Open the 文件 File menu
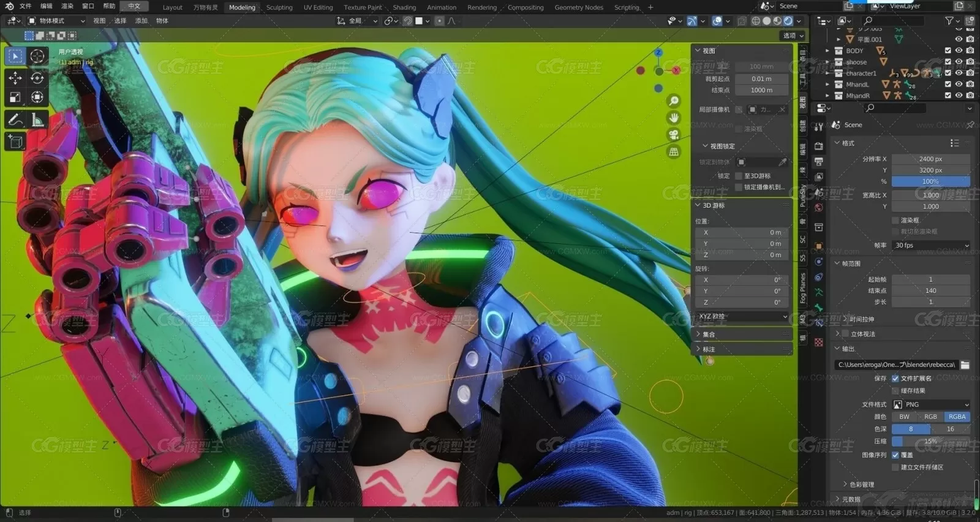Screen dimensions: 980x522 tap(26, 6)
